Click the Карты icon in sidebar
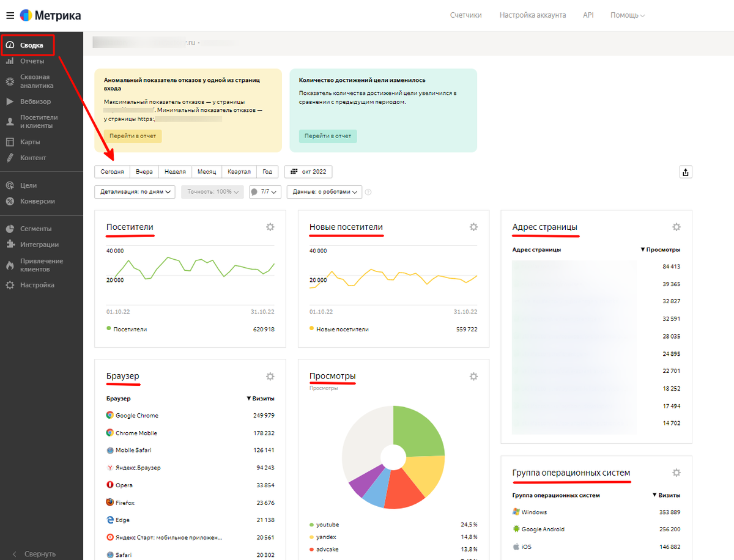 click(10, 142)
